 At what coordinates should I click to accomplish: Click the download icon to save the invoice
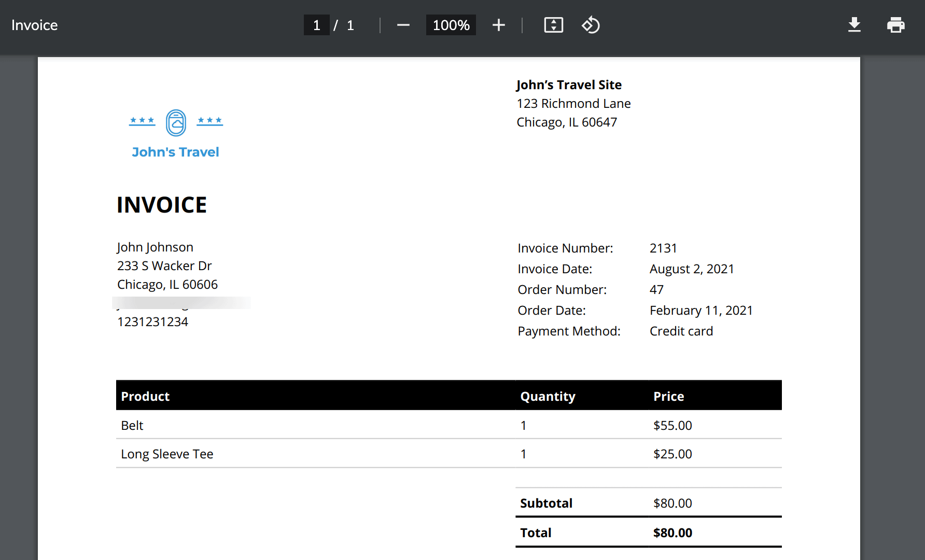tap(854, 24)
